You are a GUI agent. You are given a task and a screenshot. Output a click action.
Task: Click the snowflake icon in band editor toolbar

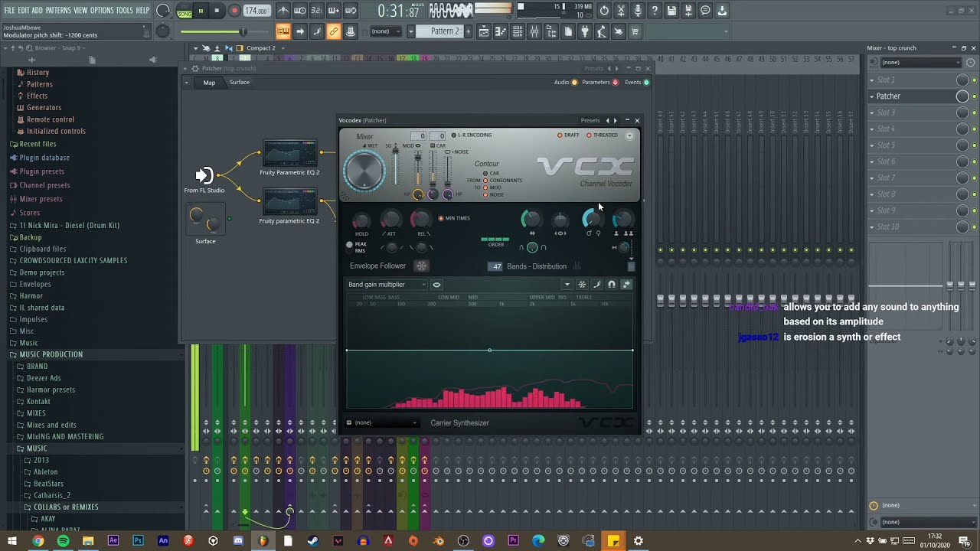click(582, 285)
